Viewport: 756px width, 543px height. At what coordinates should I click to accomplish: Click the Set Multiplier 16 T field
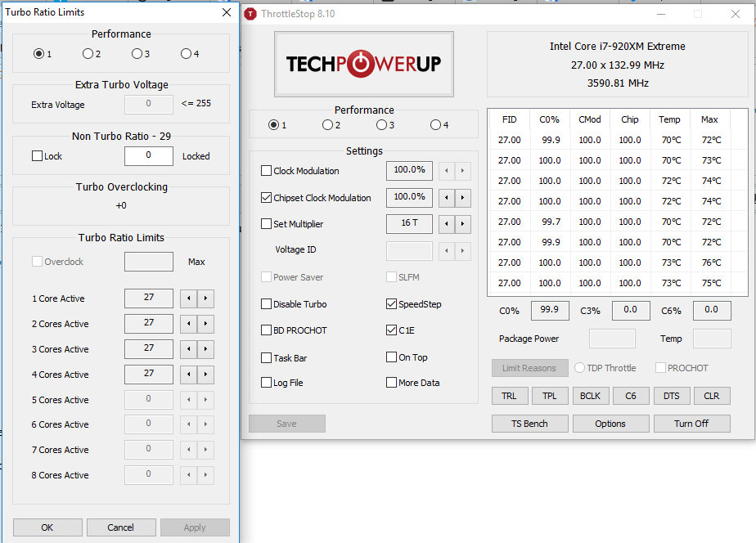click(x=409, y=223)
